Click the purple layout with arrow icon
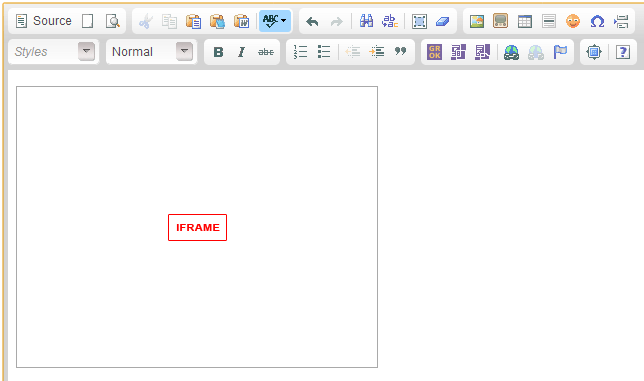 click(x=482, y=52)
